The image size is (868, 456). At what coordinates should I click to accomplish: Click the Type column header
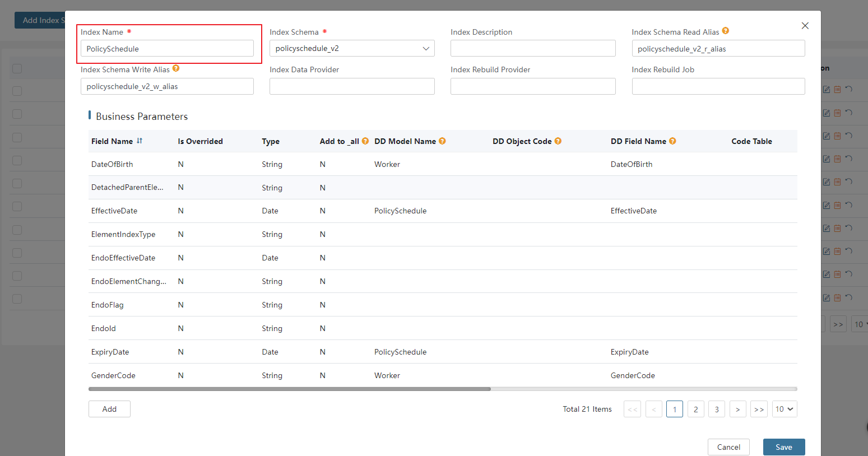tap(271, 141)
